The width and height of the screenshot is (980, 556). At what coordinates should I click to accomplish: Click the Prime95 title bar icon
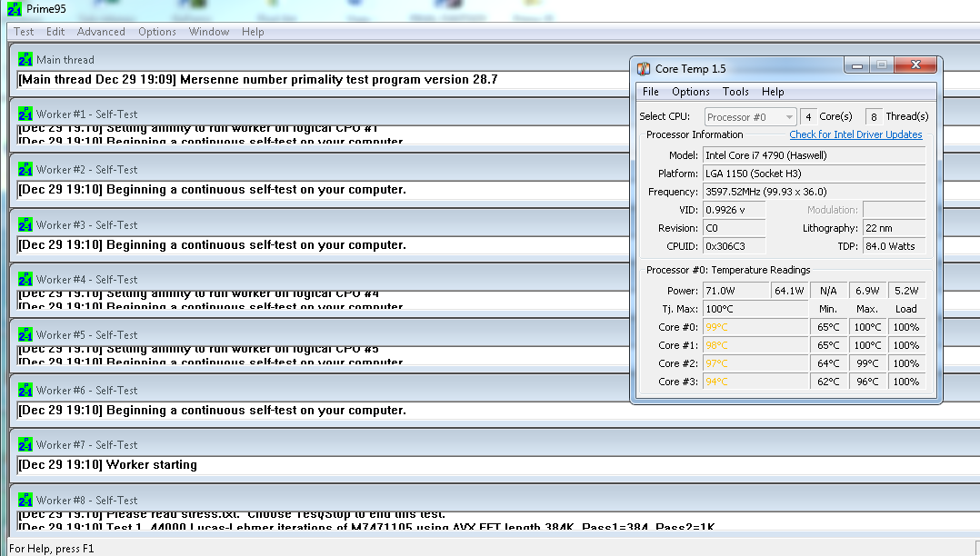pos(15,9)
